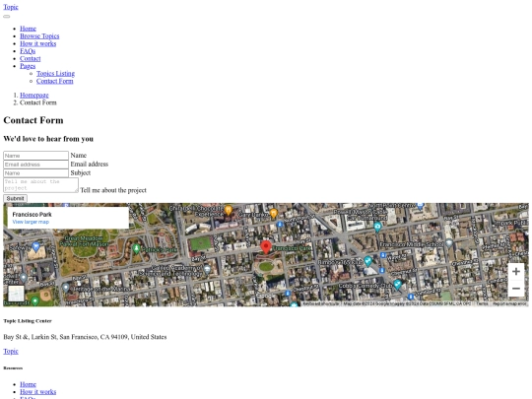Viewport: 532px width, 399px height.
Task: Open the How it works link in the top menu
Action: (38, 43)
